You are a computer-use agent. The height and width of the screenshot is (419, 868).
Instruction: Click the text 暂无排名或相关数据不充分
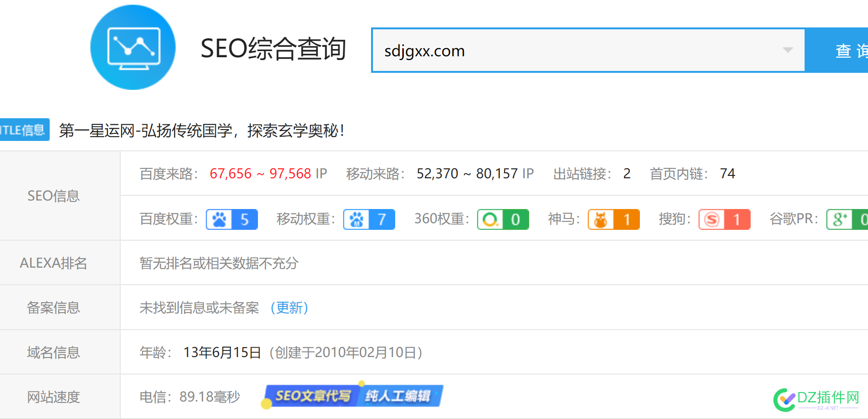coord(219,263)
